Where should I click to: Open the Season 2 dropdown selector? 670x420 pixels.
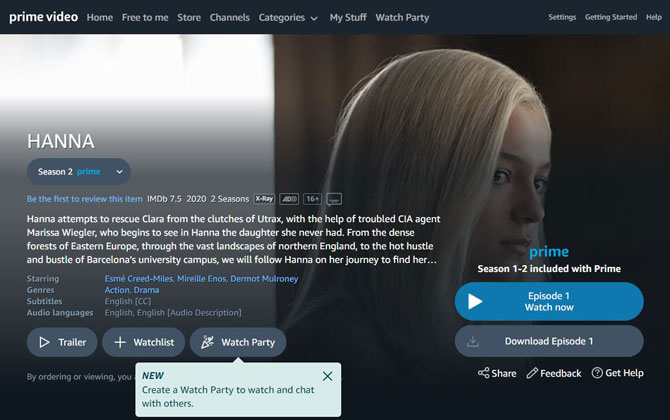point(79,172)
